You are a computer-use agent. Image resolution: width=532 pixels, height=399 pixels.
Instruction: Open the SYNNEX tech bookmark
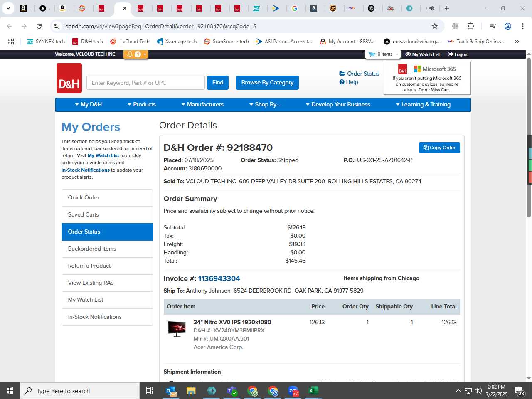point(46,42)
